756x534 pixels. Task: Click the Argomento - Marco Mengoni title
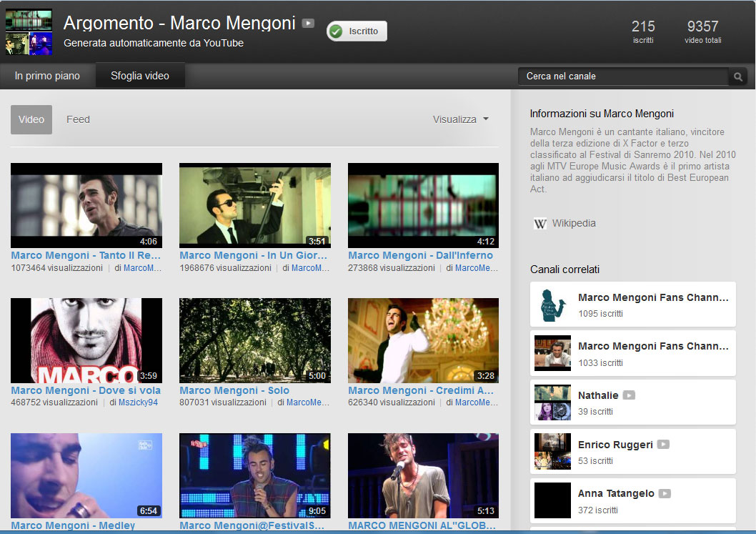pyautogui.click(x=179, y=23)
